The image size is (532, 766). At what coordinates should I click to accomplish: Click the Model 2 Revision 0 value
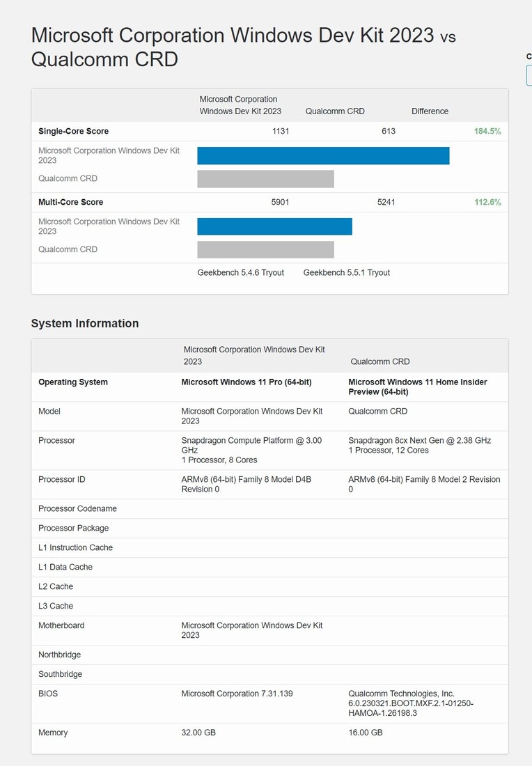424,484
